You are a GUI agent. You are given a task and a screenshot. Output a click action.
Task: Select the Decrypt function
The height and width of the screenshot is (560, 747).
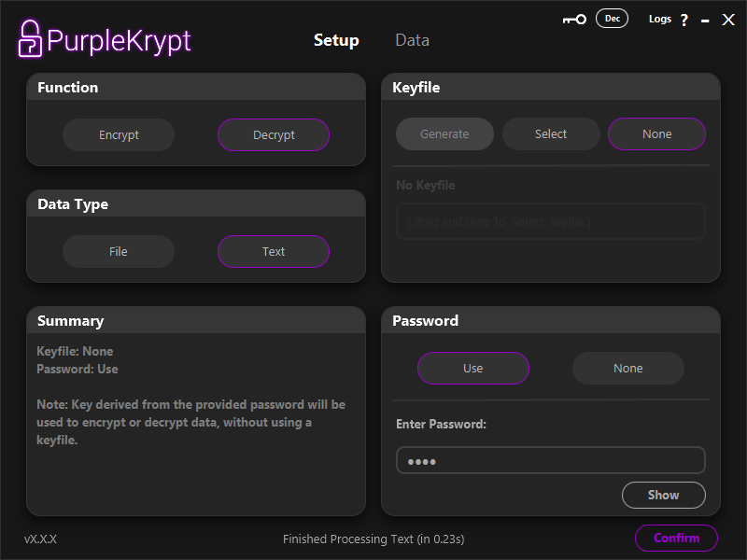click(274, 134)
